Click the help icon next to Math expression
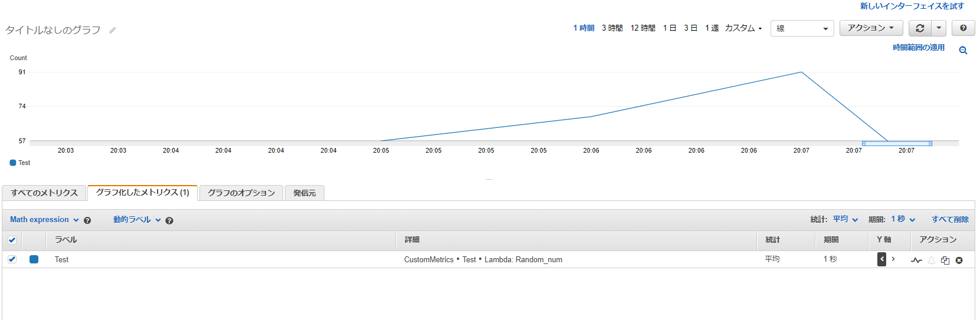Screen dimensions: 980x320 point(87,220)
